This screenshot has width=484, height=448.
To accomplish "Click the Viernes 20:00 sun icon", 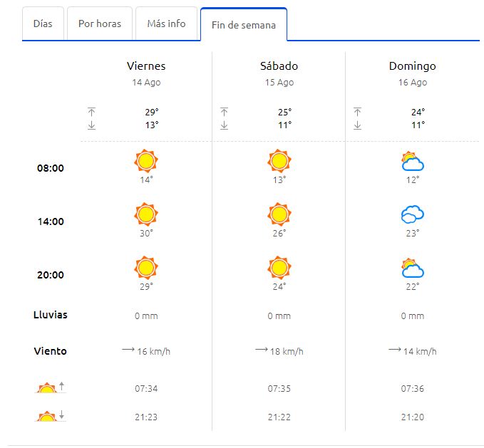I will click(x=146, y=268).
